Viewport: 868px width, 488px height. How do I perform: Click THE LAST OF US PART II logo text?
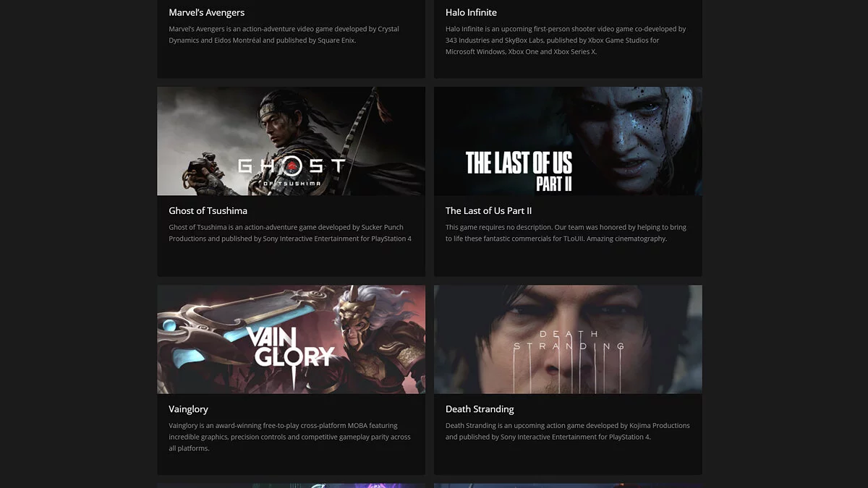pyautogui.click(x=519, y=171)
